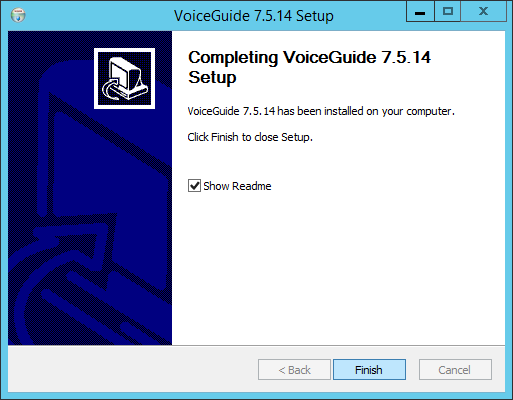
Task: Click the grayed-out Back button
Action: click(x=294, y=369)
